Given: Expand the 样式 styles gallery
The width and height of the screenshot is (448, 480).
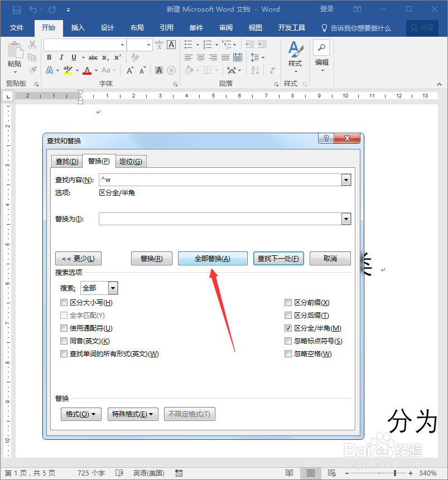Looking at the screenshot, I should 295,58.
